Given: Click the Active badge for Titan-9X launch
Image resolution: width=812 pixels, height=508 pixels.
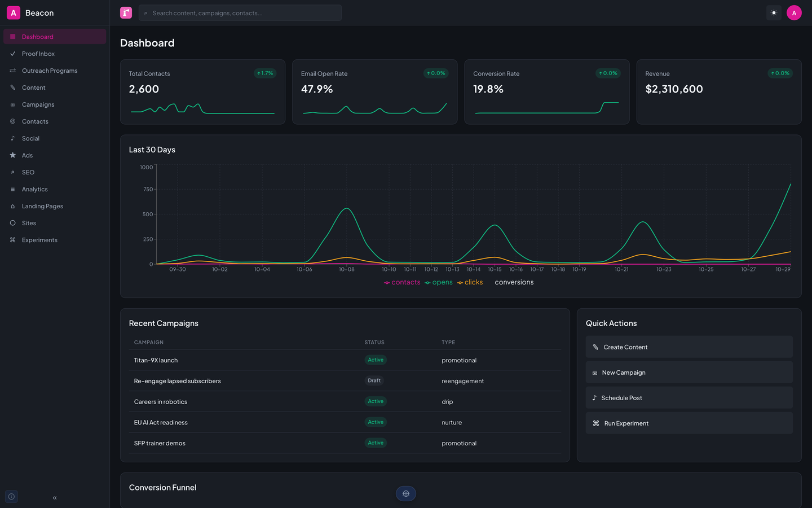Looking at the screenshot, I should click(376, 360).
